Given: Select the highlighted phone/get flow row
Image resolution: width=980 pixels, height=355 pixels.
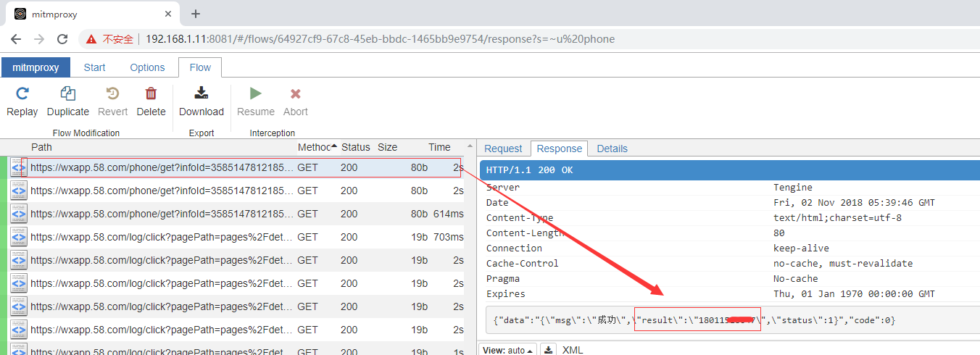Looking at the screenshot, I should pyautogui.click(x=232, y=167).
